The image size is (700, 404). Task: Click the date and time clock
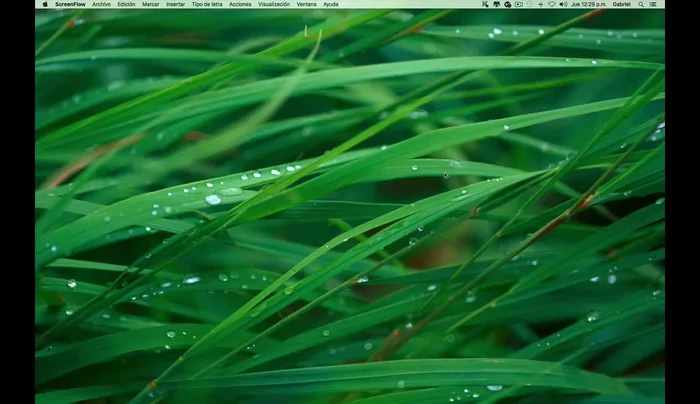coord(589,4)
